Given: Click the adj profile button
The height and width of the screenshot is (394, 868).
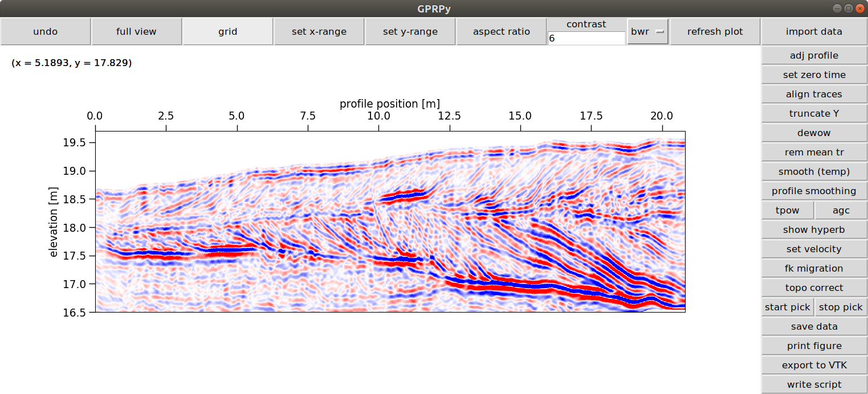Looking at the screenshot, I should (814, 55).
